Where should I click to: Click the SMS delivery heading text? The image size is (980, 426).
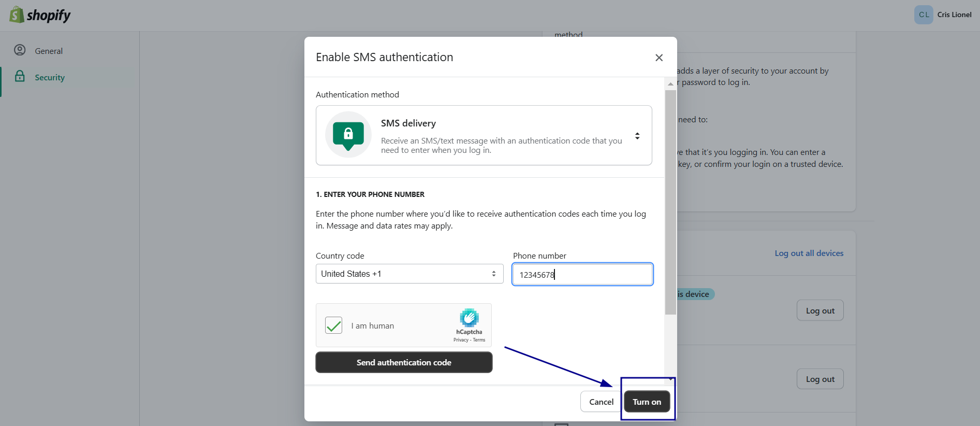coord(408,123)
